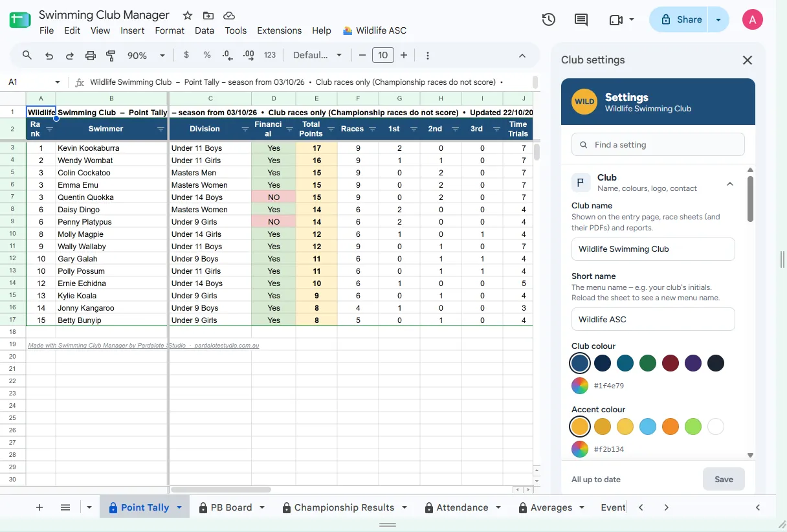
Task: Switch to the Attendance sheet tab
Action: coord(462,507)
